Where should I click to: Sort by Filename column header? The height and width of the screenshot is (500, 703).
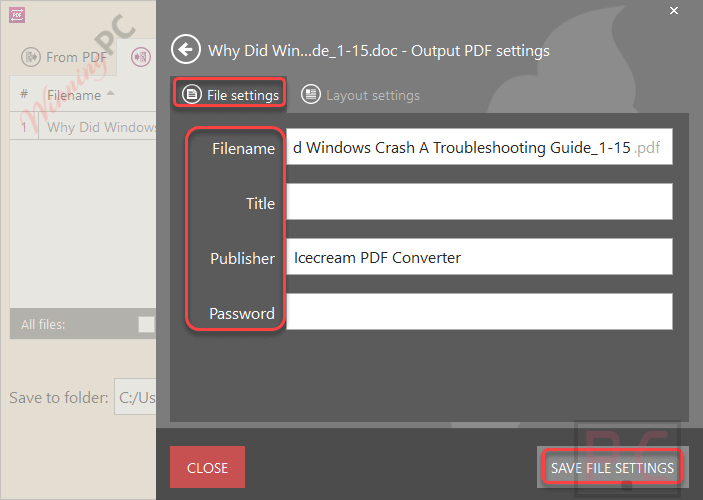coord(81,95)
